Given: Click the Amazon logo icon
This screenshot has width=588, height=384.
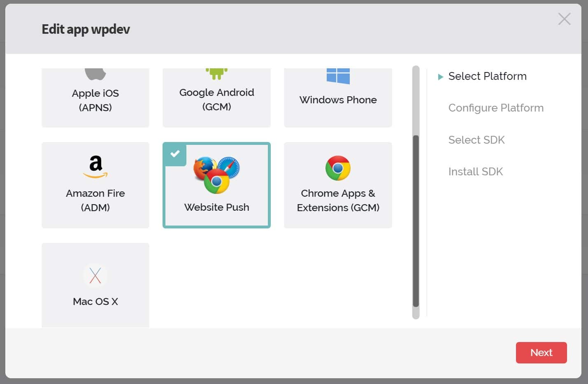Looking at the screenshot, I should tap(95, 167).
